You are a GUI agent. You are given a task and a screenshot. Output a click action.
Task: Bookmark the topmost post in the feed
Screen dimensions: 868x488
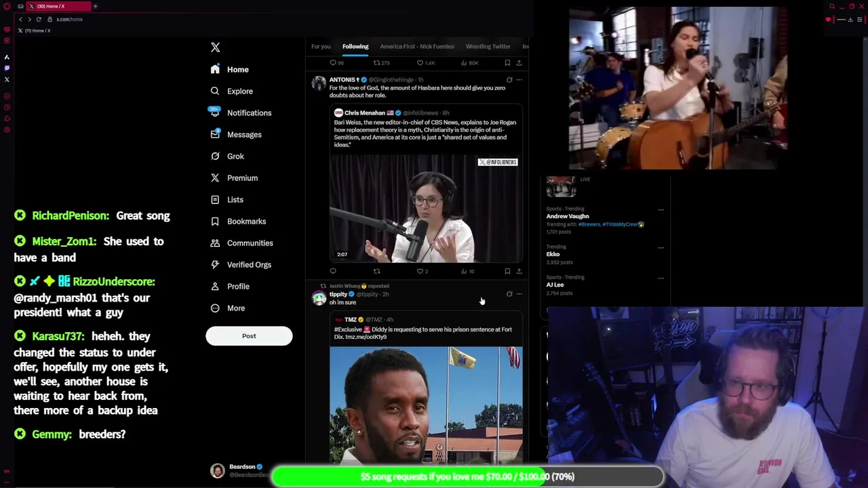507,63
